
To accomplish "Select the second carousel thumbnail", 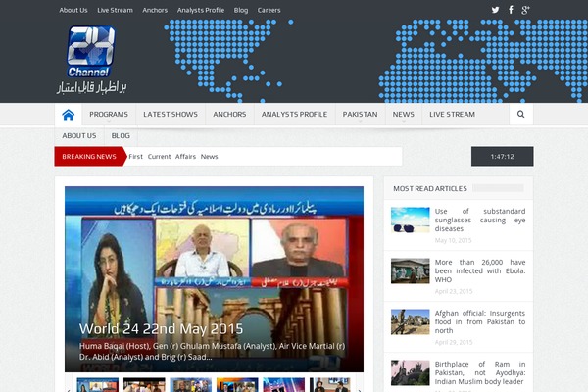I will (144, 385).
